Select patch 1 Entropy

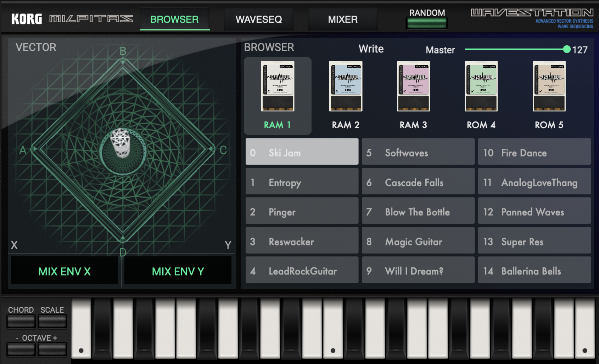[x=302, y=181]
